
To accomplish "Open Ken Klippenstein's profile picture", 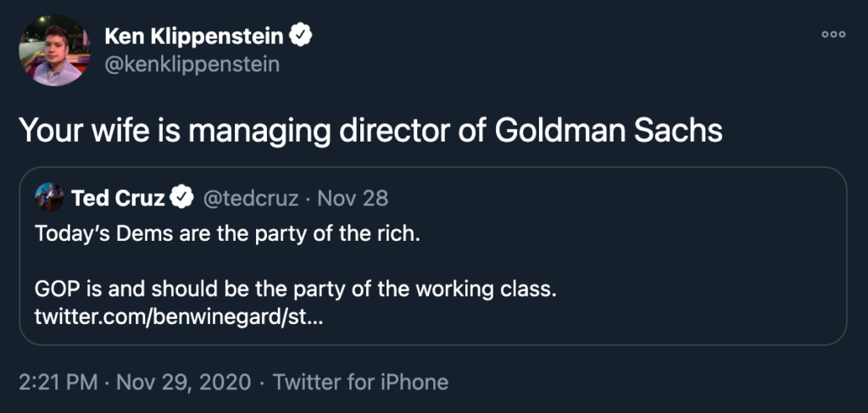I will pos(54,50).
